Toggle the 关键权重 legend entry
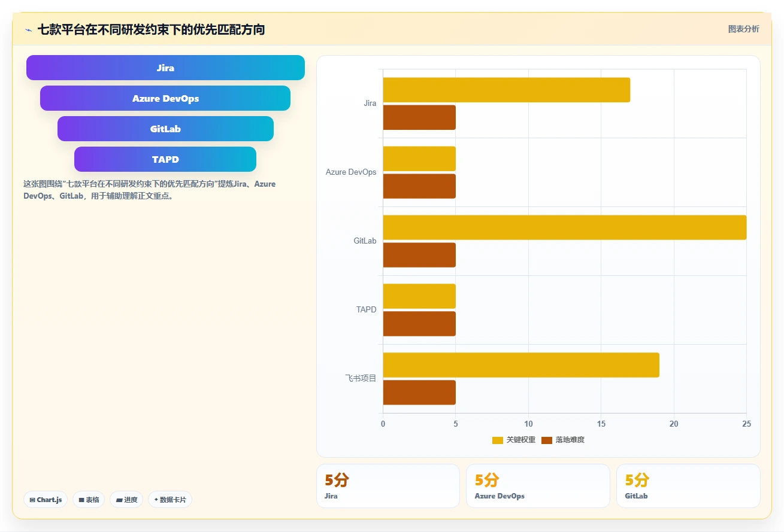The height and width of the screenshot is (532, 784). [514, 440]
